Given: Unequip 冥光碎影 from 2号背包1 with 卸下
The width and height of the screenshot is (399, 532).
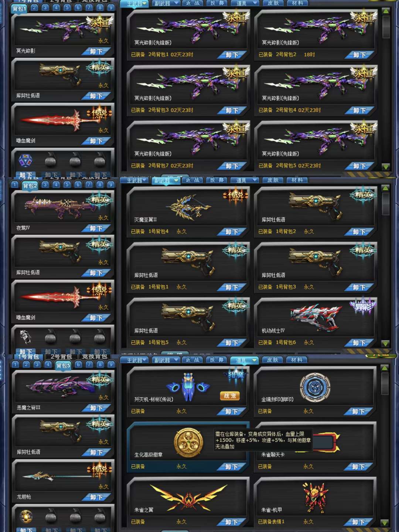Looking at the screenshot, I should coord(232,55).
